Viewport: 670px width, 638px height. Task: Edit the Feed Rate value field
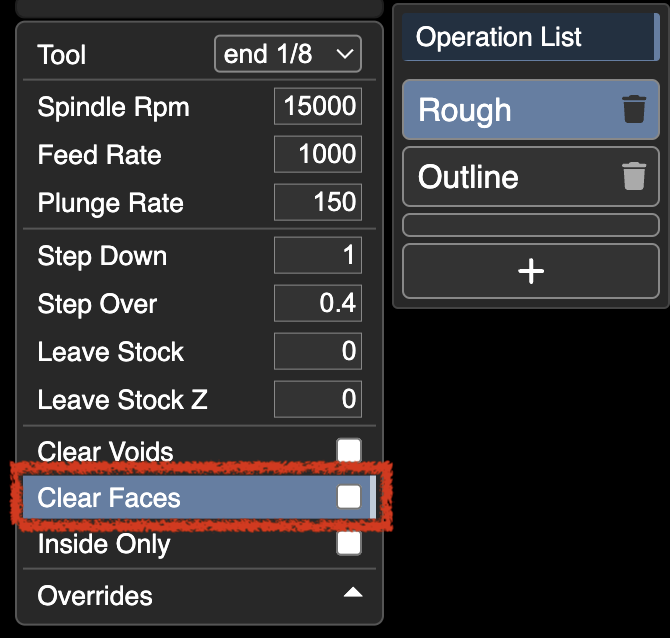click(318, 154)
